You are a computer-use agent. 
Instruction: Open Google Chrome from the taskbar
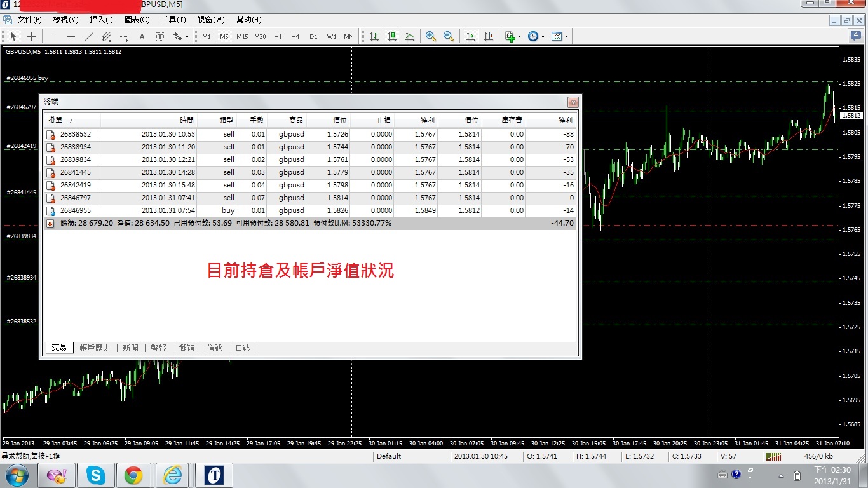tap(133, 475)
